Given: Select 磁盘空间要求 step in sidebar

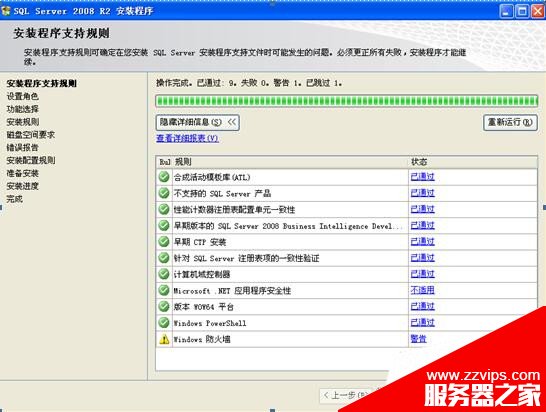Looking at the screenshot, I should (31, 135).
